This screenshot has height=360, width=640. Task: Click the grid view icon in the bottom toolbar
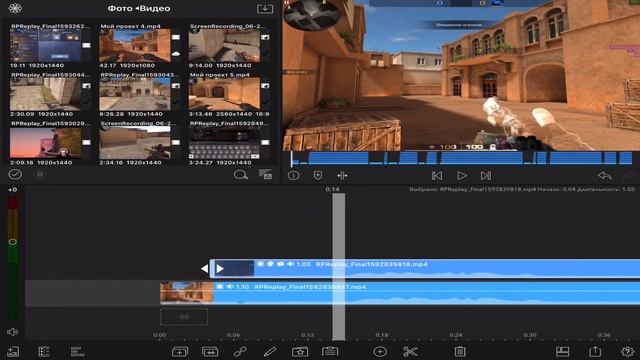pos(77,351)
